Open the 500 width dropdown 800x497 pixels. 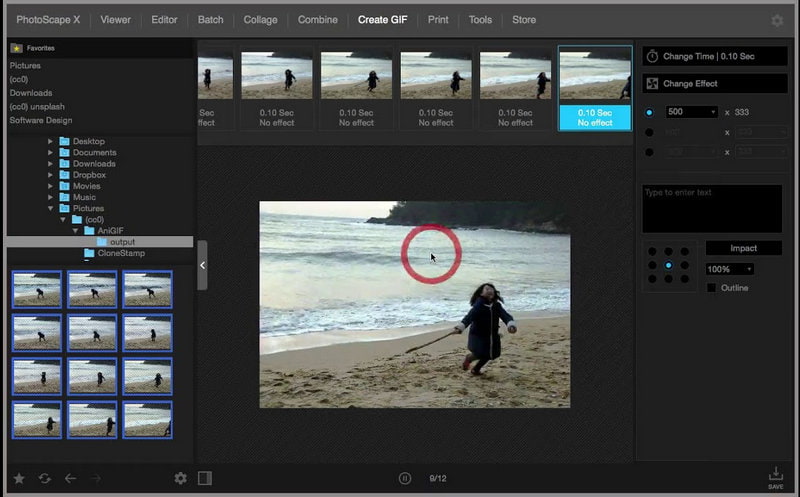click(x=691, y=112)
